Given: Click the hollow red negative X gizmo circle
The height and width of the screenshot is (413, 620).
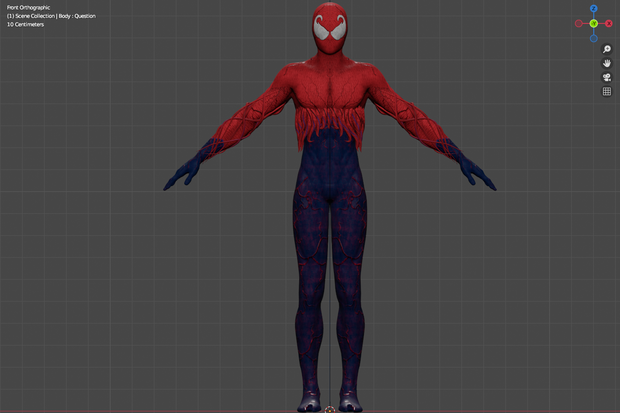Looking at the screenshot, I should pos(578,24).
